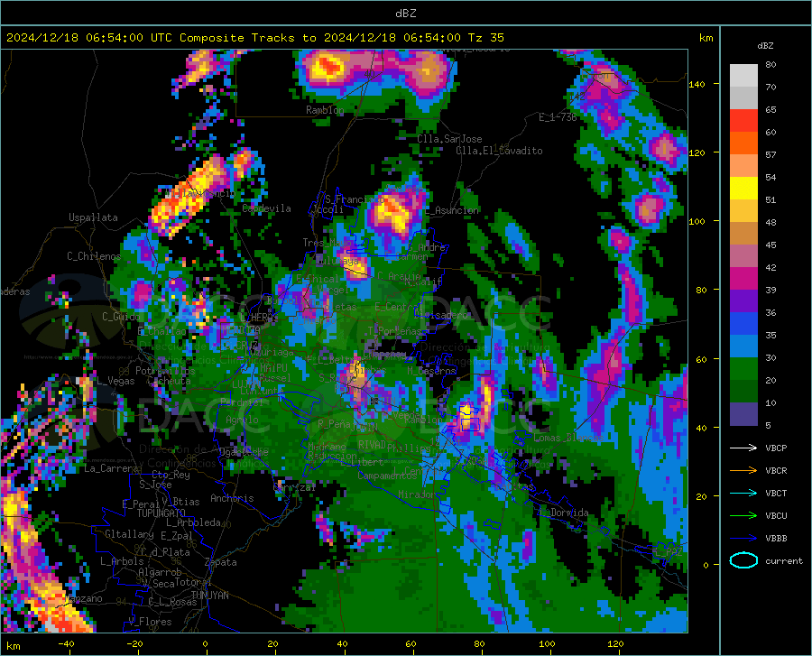This screenshot has width=812, height=656.
Task: Click the 'VBCU' legend label
Action: tap(776, 516)
